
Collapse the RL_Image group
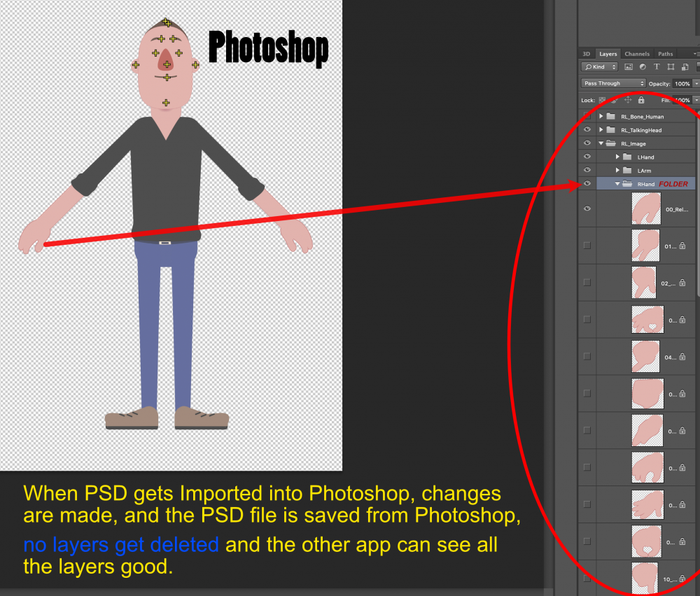click(x=601, y=143)
